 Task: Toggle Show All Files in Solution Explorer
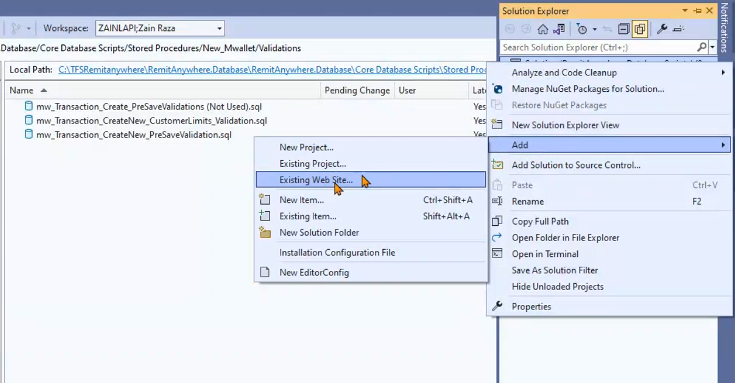pos(639,29)
